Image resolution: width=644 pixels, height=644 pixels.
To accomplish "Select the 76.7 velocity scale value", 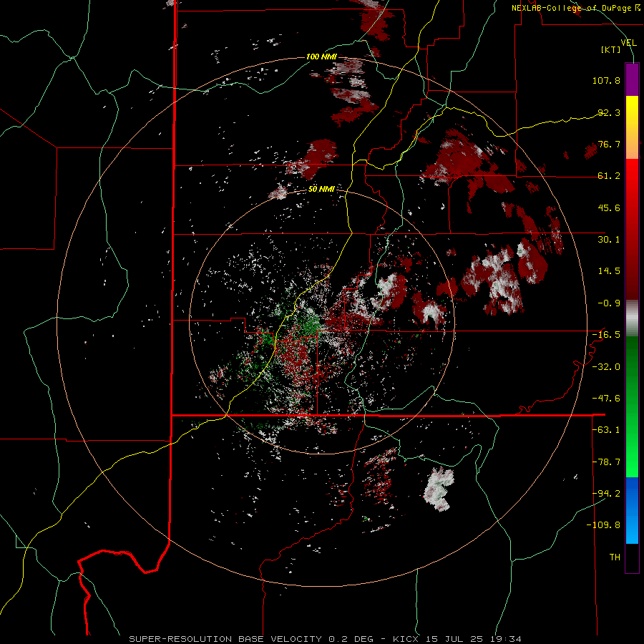I will point(609,144).
